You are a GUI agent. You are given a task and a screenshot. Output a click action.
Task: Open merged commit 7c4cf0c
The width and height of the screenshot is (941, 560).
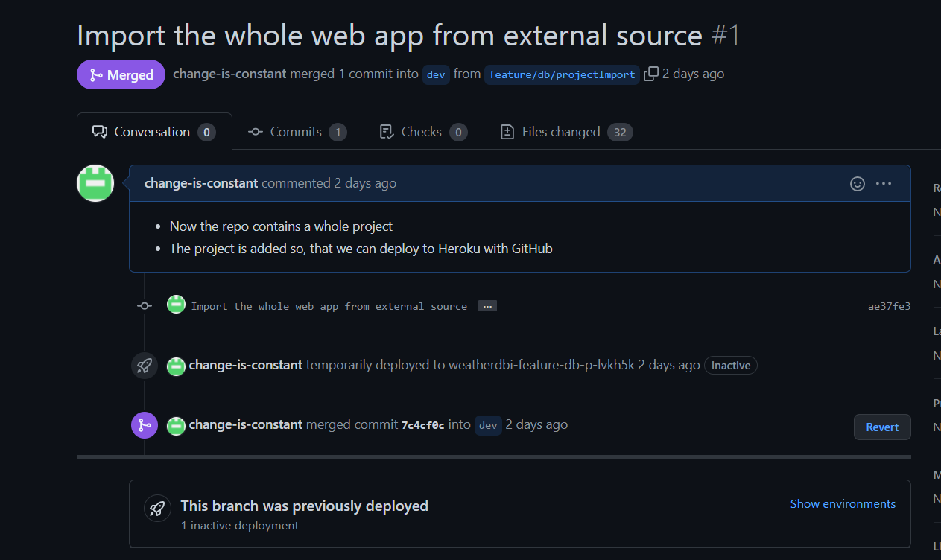[x=422, y=425]
